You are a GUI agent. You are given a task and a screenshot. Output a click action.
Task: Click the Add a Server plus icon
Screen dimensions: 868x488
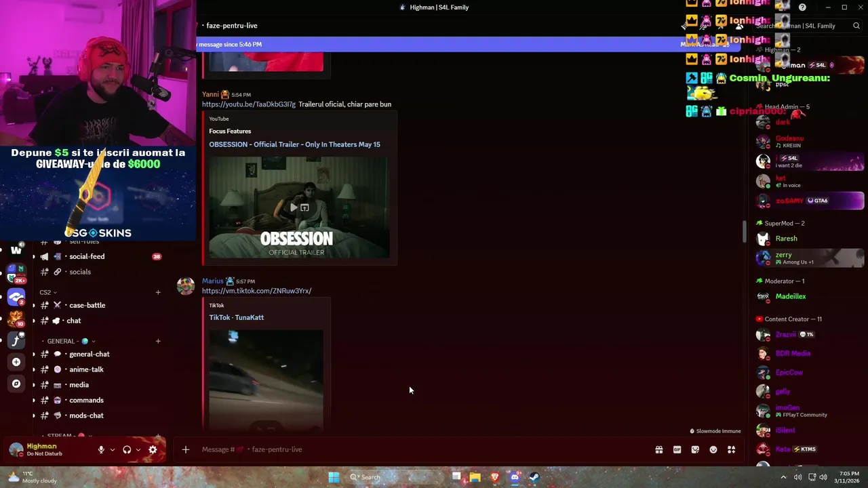[16, 362]
